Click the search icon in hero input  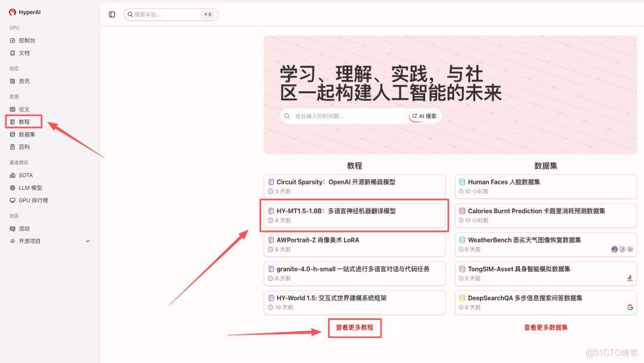(287, 116)
